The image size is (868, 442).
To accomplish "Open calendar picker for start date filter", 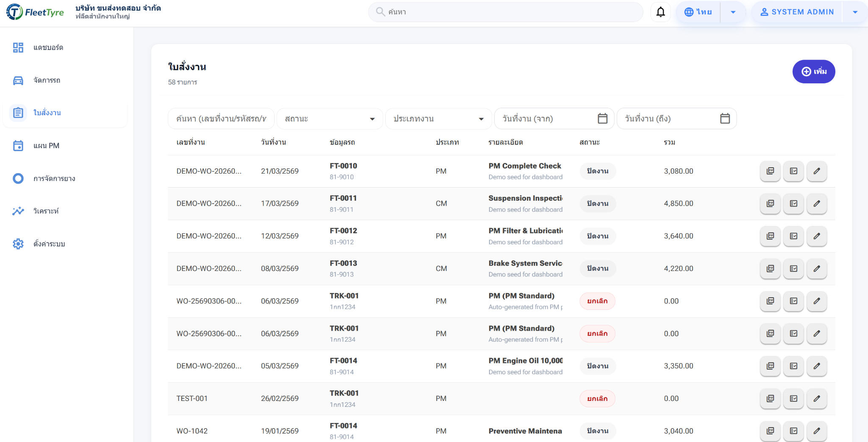I will pos(602,119).
